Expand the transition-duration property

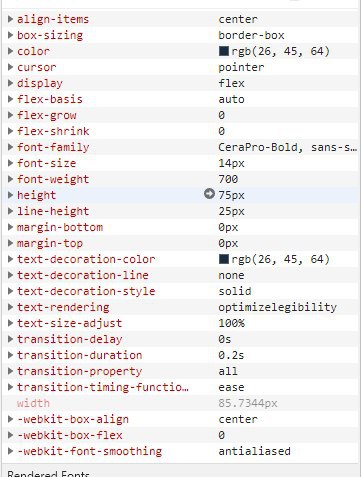click(10, 355)
